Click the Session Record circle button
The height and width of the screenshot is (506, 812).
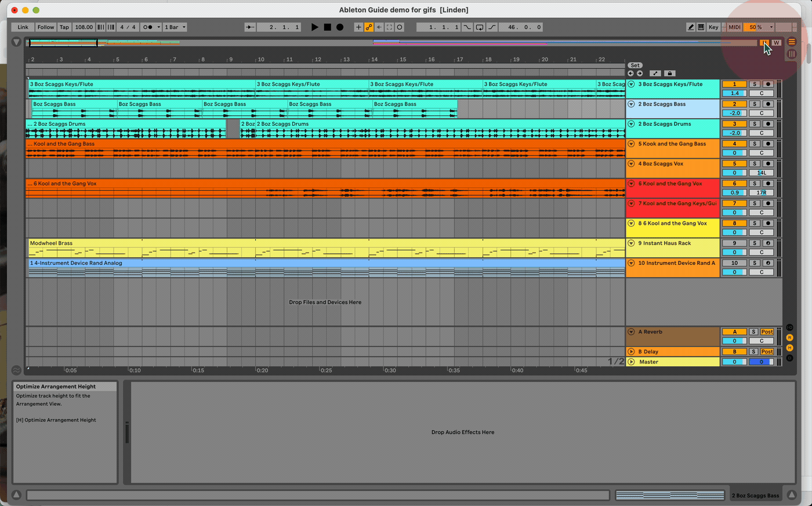pos(400,27)
